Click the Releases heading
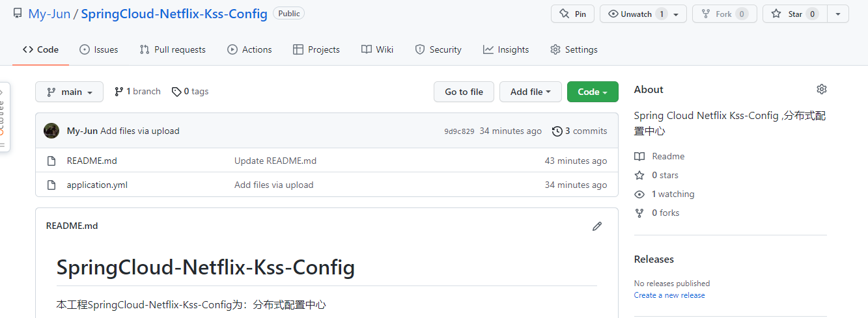 (654, 259)
